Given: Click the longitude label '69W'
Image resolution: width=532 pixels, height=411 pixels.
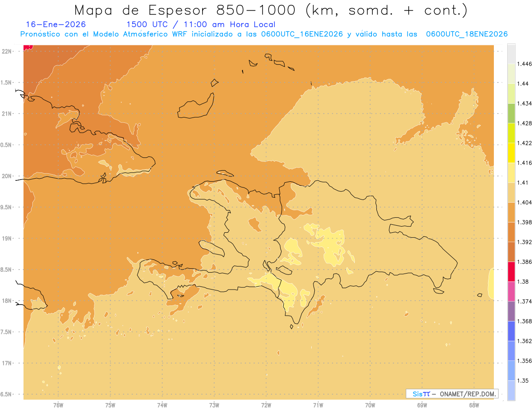Looking at the screenshot, I should pos(422,405).
